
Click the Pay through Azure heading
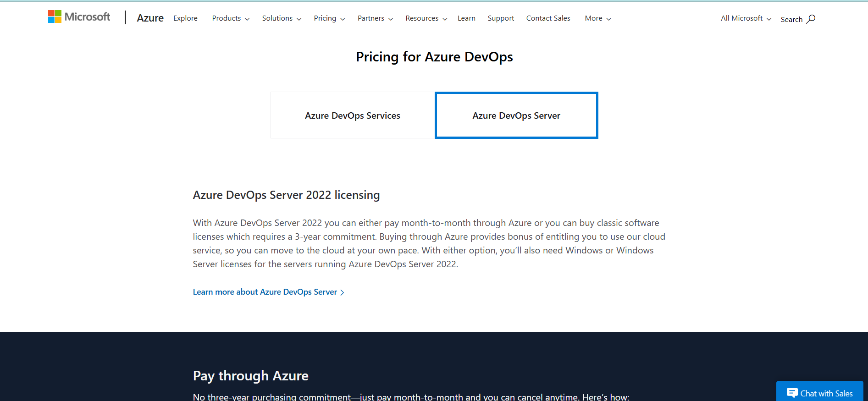click(250, 375)
